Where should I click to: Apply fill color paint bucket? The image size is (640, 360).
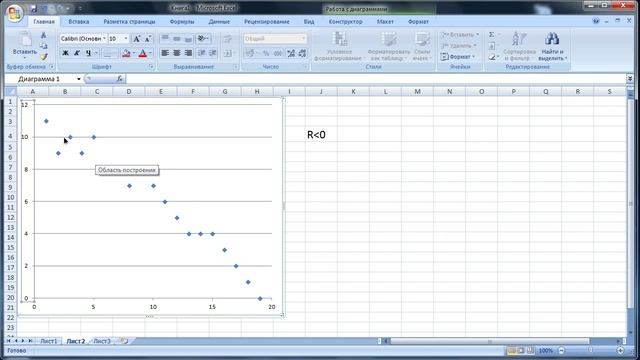pos(126,53)
